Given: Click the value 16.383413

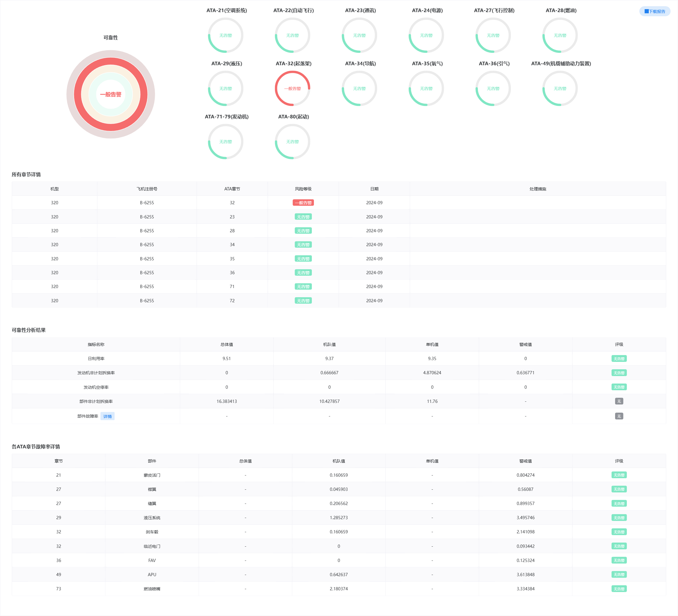Looking at the screenshot, I should 227,401.
